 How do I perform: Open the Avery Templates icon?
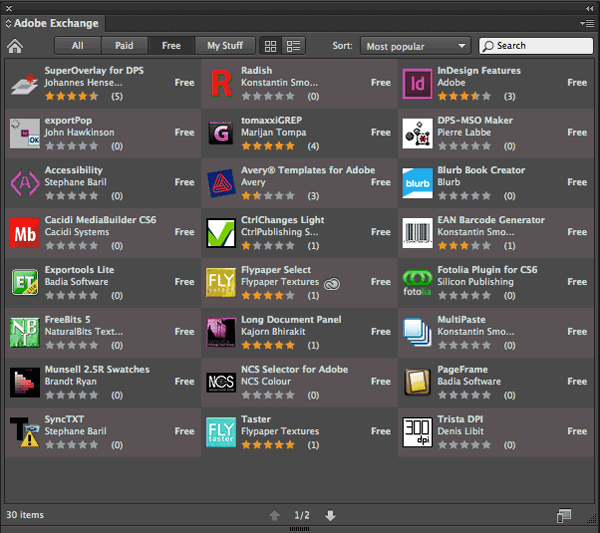[221, 183]
